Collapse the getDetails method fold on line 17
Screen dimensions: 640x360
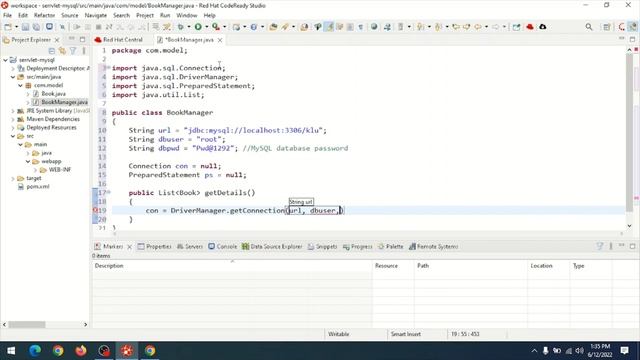109,192
